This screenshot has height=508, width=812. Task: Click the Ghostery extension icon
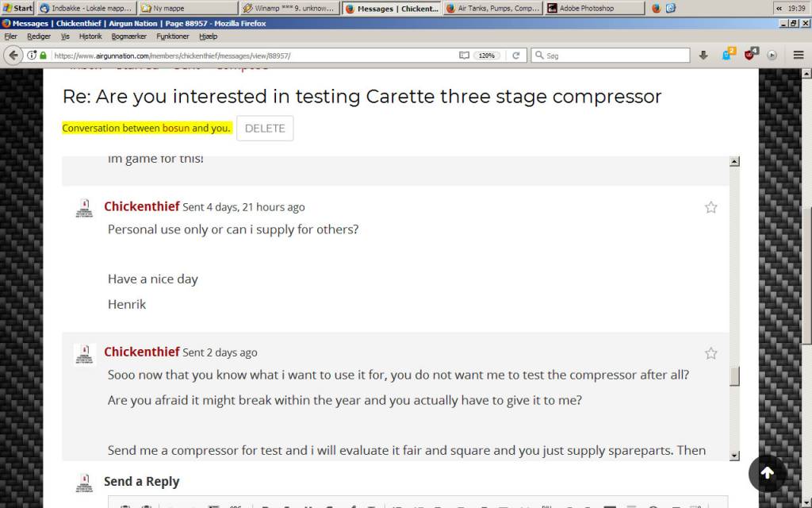pyautogui.click(x=728, y=54)
